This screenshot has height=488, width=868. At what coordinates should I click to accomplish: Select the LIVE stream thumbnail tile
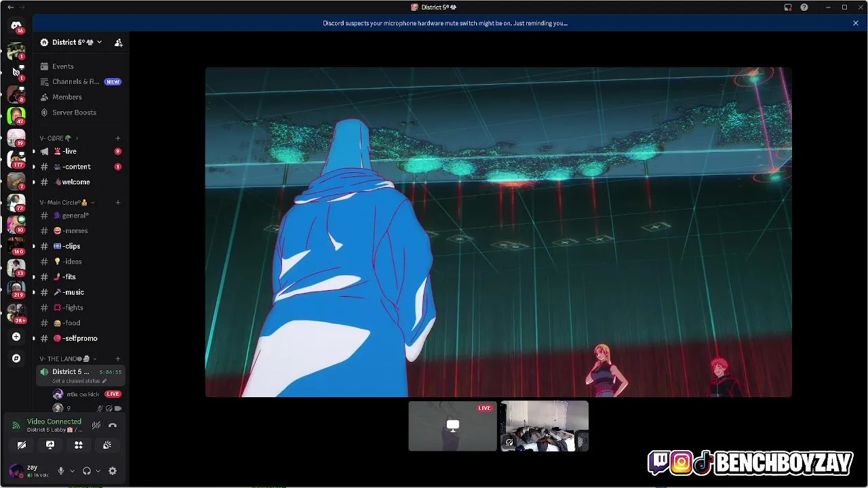click(452, 426)
